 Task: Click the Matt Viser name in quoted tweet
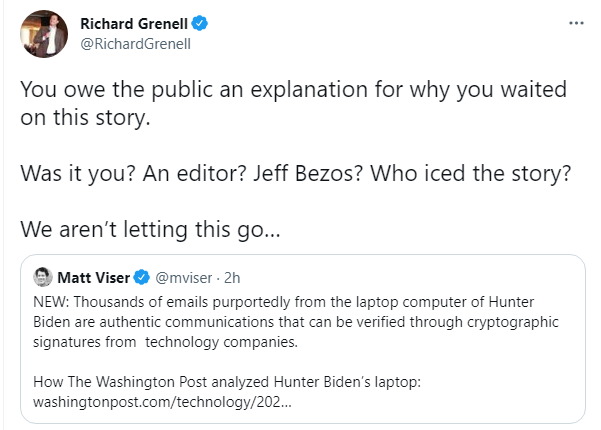point(94,277)
